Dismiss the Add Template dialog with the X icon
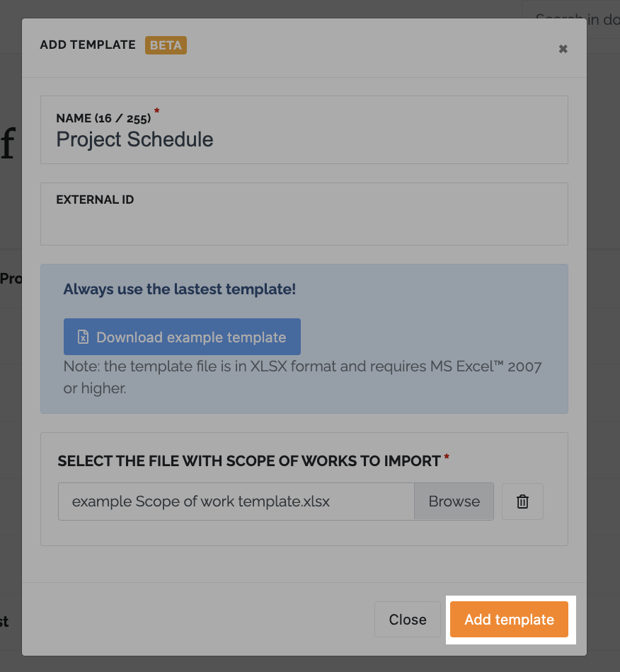620x672 pixels. tap(563, 49)
